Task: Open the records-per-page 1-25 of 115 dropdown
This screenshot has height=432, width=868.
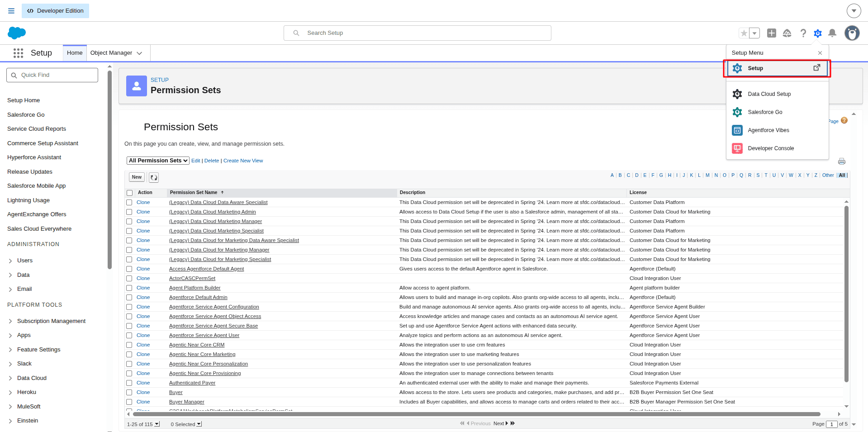Action: pos(157,424)
